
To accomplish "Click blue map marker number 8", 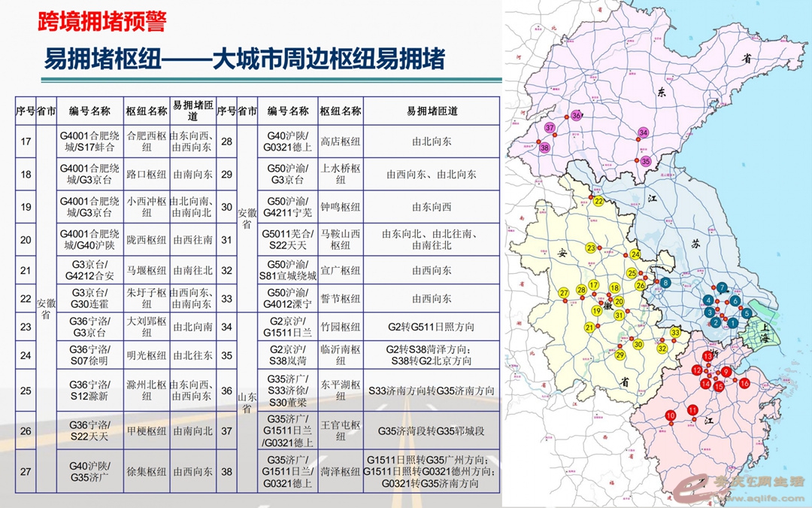I will [665, 283].
